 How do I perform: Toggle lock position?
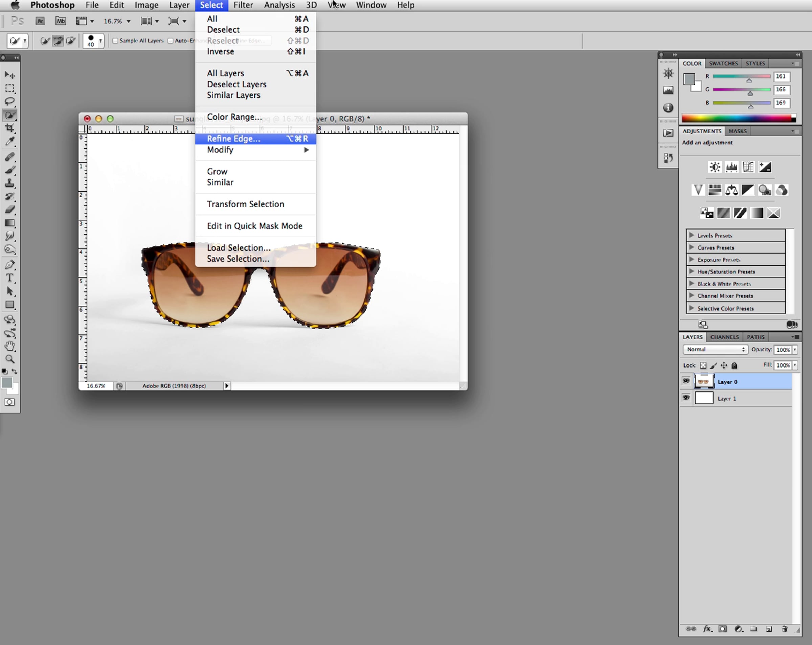tap(724, 365)
